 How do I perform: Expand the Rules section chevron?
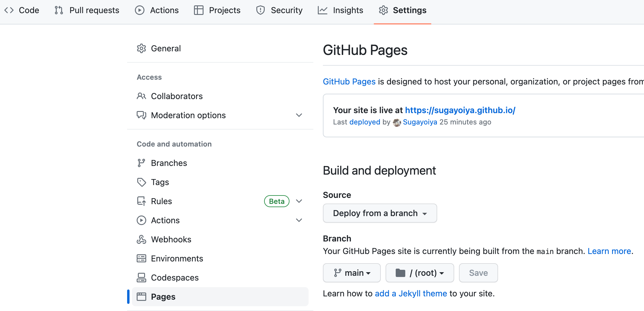click(x=299, y=201)
